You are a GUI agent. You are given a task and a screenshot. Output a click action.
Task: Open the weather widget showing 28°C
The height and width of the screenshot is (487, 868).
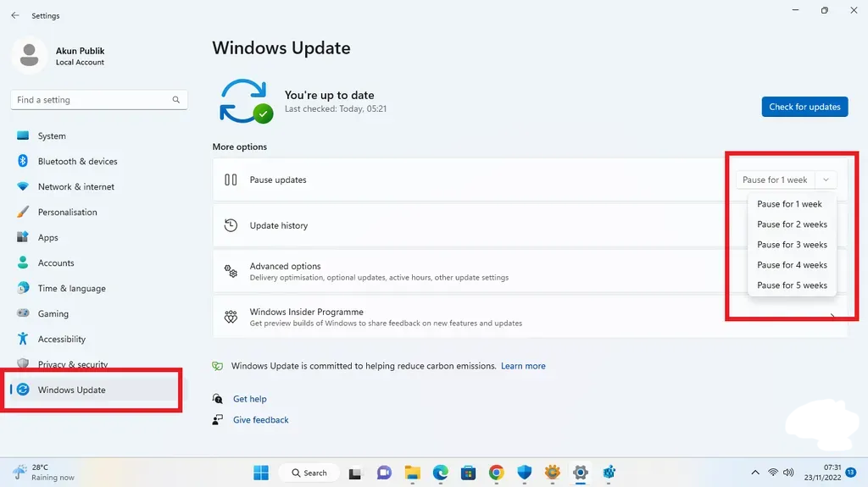44,472
